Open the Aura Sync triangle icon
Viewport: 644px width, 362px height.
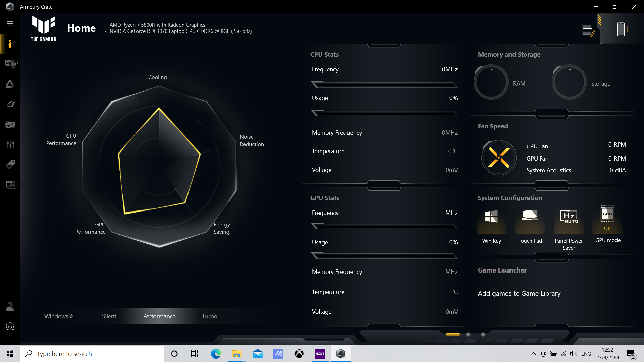tap(10, 84)
